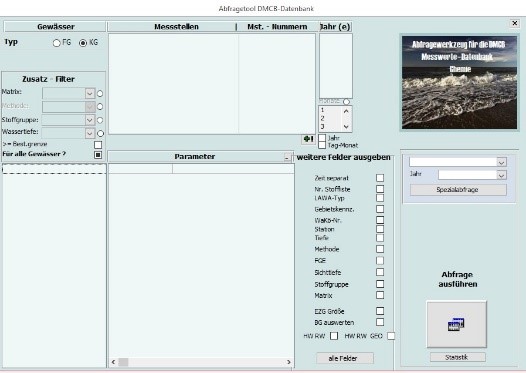Image resolution: width=526 pixels, height=373 pixels.
Task: Click the Gewässer column header
Action: [x=55, y=26]
